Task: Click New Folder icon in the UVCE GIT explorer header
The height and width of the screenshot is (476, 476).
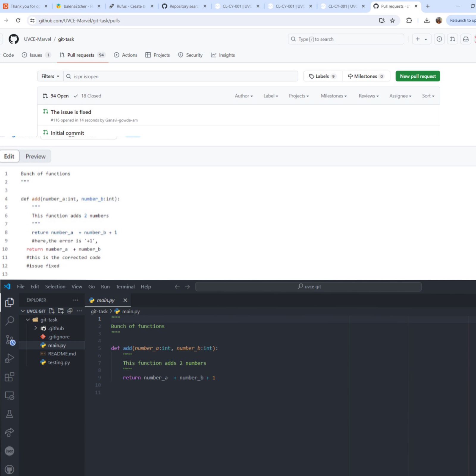Action: (61, 311)
